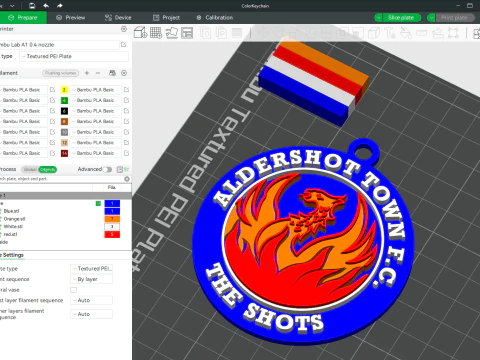The height and width of the screenshot is (360, 480).
Task: Open the Slice plate dropdown arrow
Action: 378,18
